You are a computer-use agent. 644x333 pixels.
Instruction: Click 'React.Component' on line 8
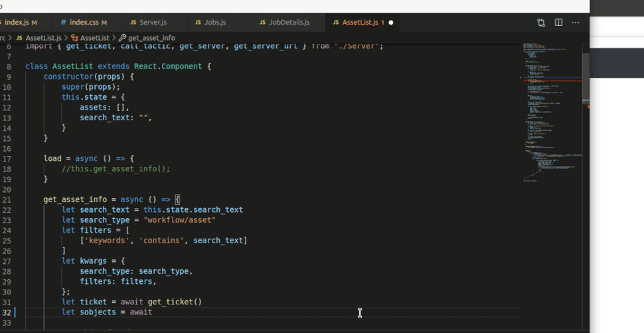click(168, 66)
